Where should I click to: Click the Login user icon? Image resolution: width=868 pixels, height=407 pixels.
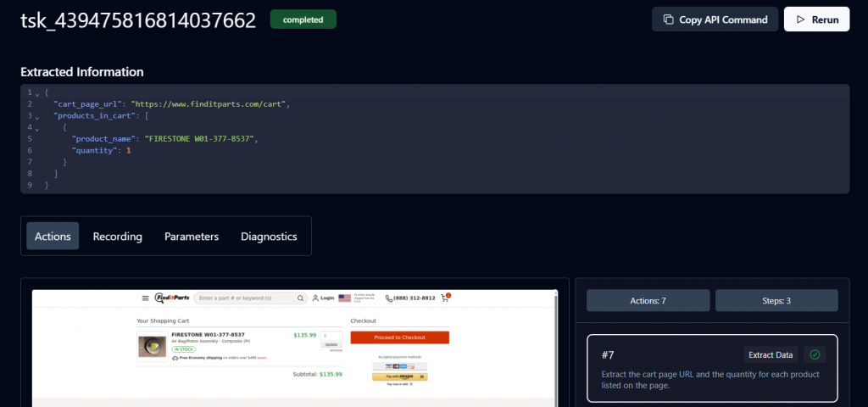(316, 298)
